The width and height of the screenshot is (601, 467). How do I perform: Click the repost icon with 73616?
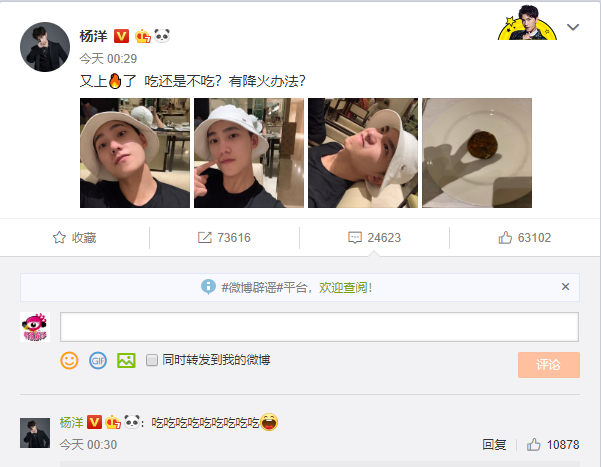click(x=204, y=237)
